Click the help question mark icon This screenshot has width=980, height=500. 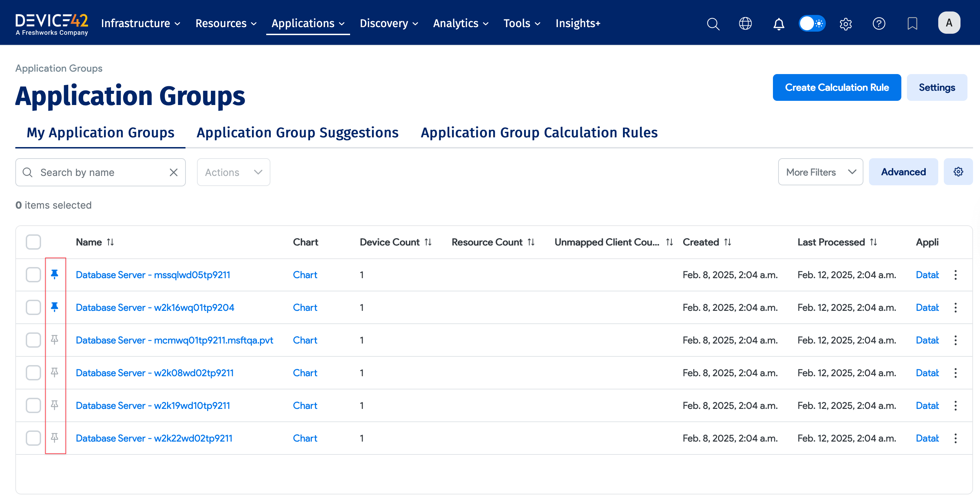[878, 24]
